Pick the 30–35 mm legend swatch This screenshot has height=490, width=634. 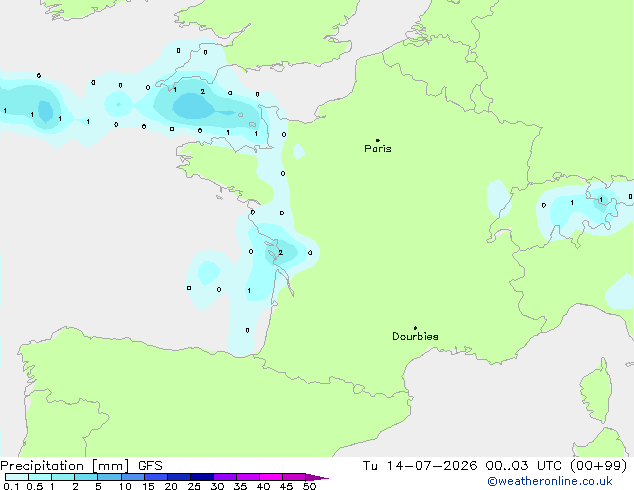pos(225,477)
